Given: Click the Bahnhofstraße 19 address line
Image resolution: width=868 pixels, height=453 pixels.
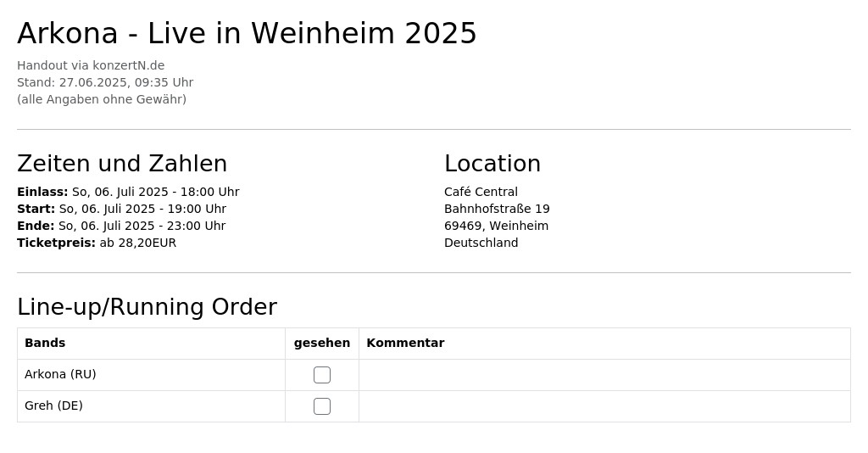Looking at the screenshot, I should point(497,209).
